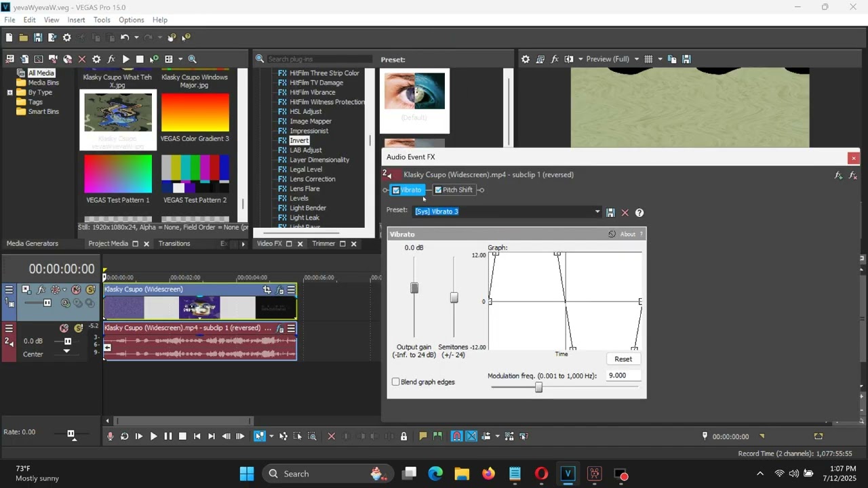Screen dimensions: 868x488
Task: Open the Vibrato preset dropdown
Action: (597, 211)
